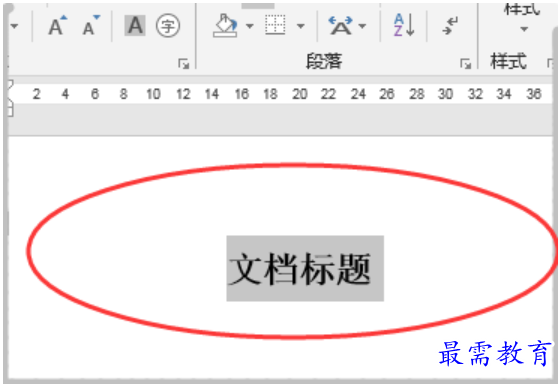This screenshot has height=385, width=560.
Task: Click the enclosed character 字 icon
Action: pyautogui.click(x=168, y=26)
